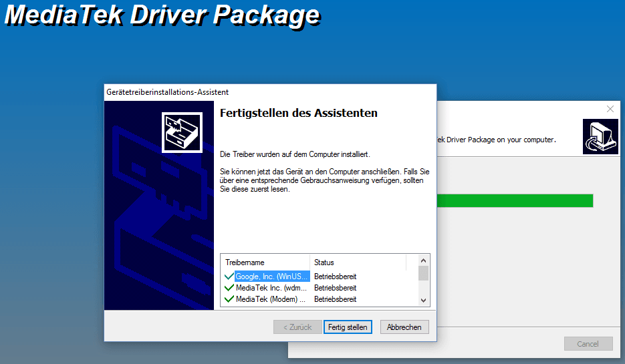Click the green checkmark beside MediaTek (Modem)

[229, 299]
